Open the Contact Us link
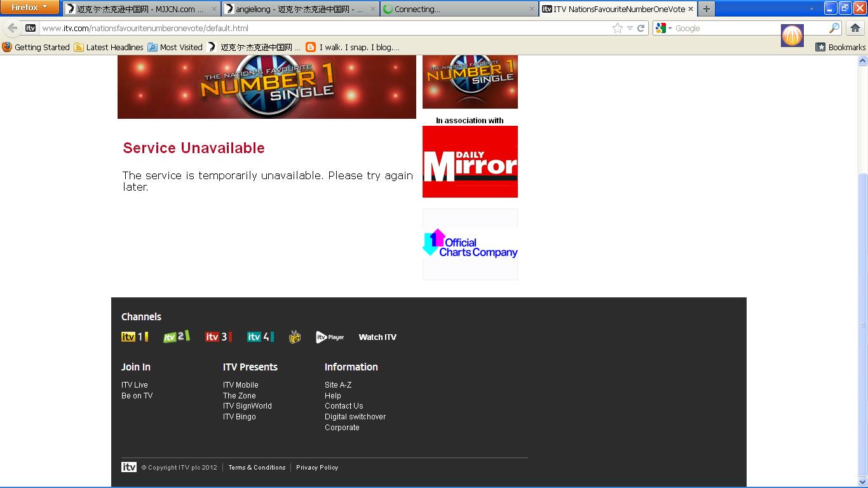868x488 pixels. tap(344, 406)
